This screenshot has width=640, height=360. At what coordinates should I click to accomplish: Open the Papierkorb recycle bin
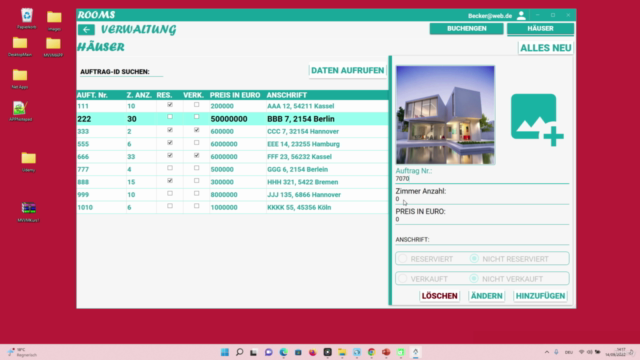(x=27, y=19)
